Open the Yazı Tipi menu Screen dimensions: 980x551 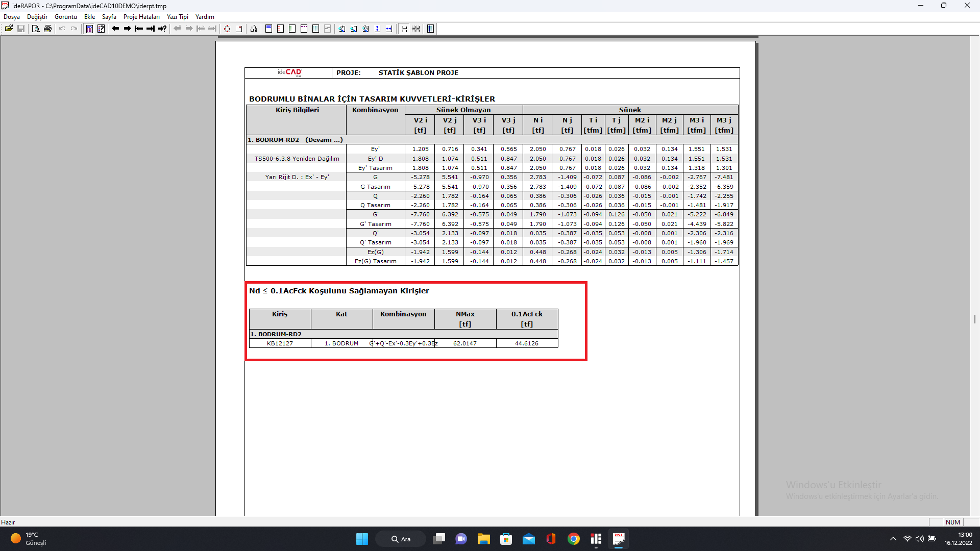tap(178, 17)
